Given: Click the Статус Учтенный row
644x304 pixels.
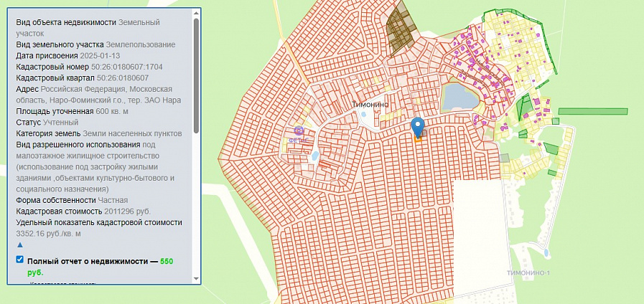Looking at the screenshot, I should coord(47,123).
